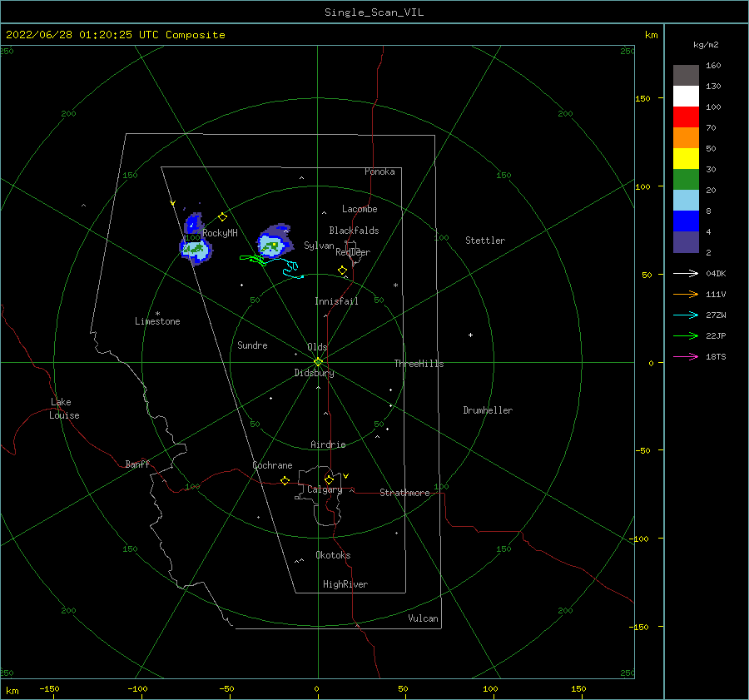749x700 pixels.
Task: Click the white 130 kg/m2 legend swatch
Action: click(686, 97)
